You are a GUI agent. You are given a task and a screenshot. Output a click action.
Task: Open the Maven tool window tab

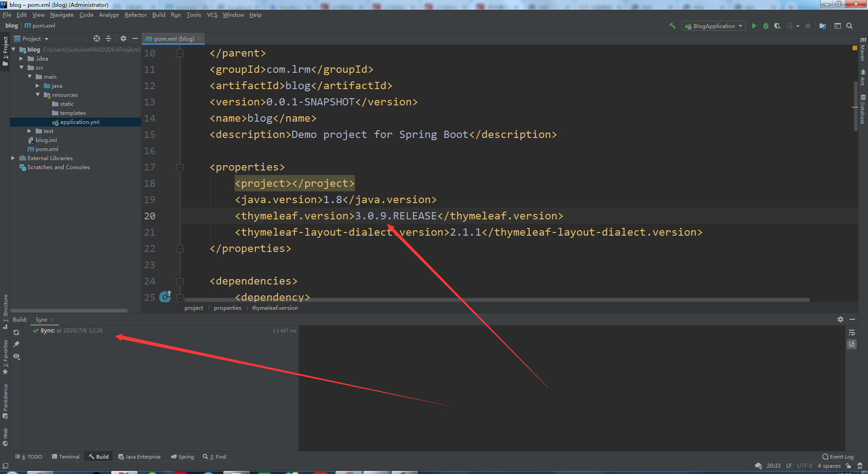(x=863, y=50)
